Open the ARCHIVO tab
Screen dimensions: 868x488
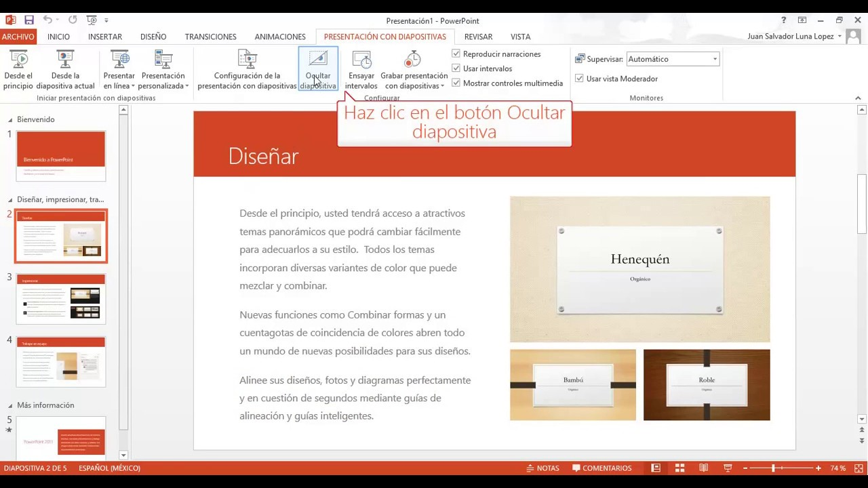point(18,37)
